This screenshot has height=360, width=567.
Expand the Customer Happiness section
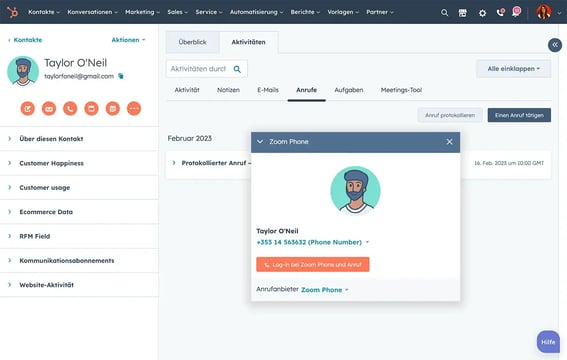(79, 163)
